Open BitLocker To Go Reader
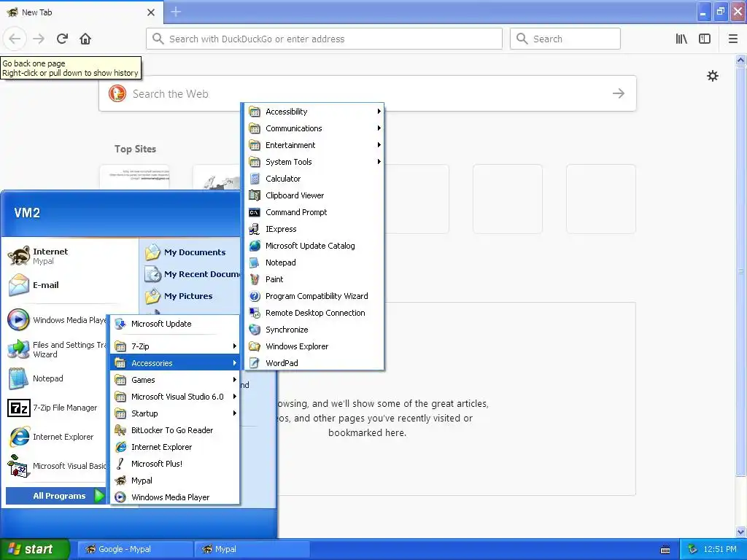 pyautogui.click(x=175, y=430)
